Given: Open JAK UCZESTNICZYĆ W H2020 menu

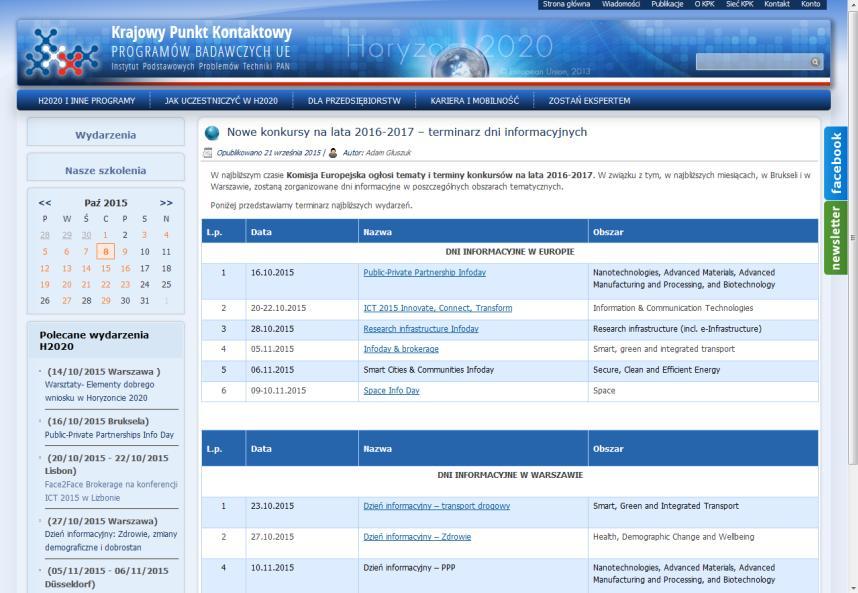Looking at the screenshot, I should [221, 101].
